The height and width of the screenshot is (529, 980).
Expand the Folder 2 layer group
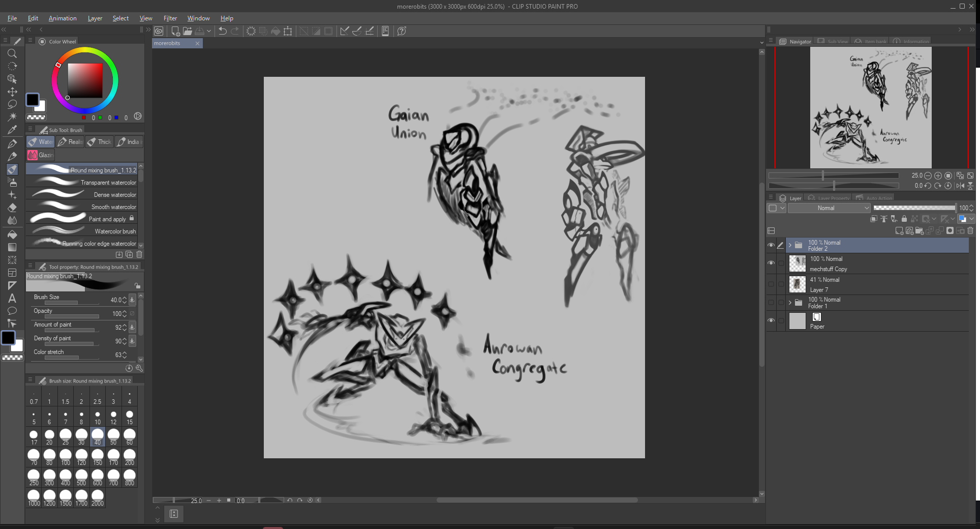(x=790, y=245)
